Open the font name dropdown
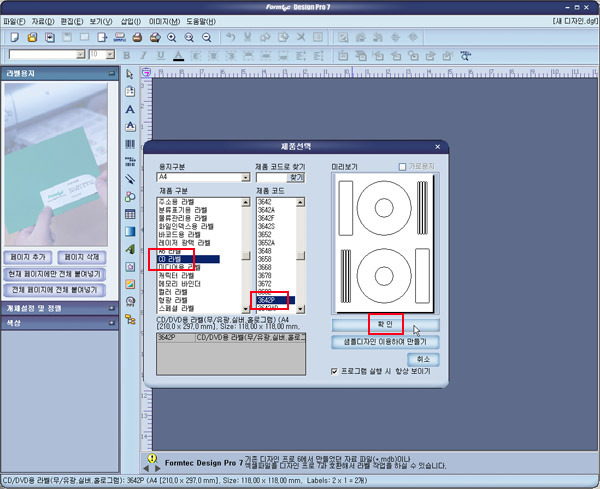 80,55
